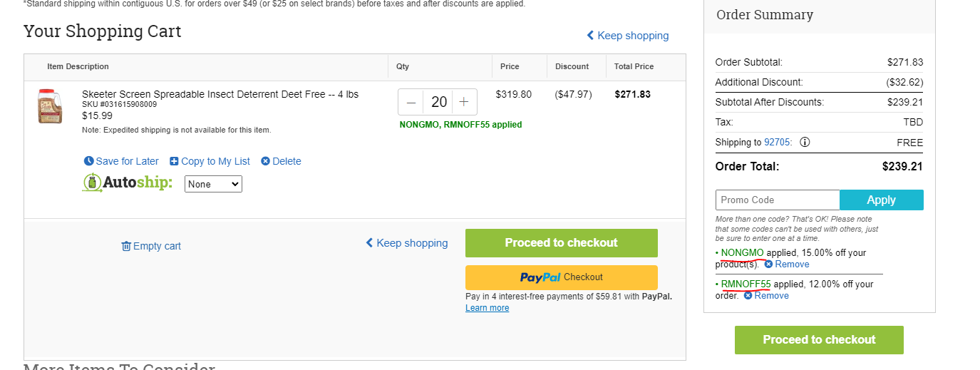
Task: Click Proceed to checkout under Order Summary
Action: tap(819, 340)
